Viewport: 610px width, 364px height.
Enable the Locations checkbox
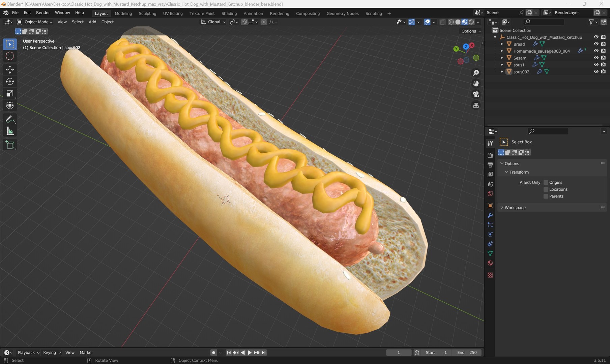tap(546, 189)
